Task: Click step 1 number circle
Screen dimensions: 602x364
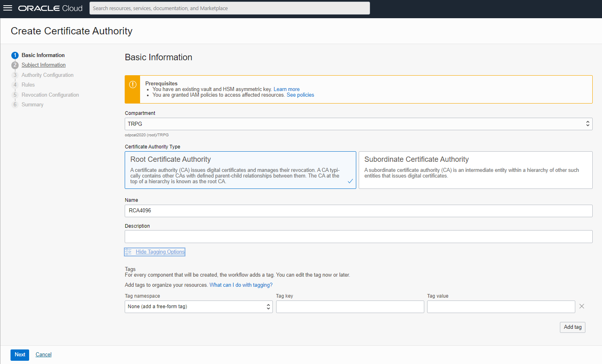Action: [x=15, y=55]
